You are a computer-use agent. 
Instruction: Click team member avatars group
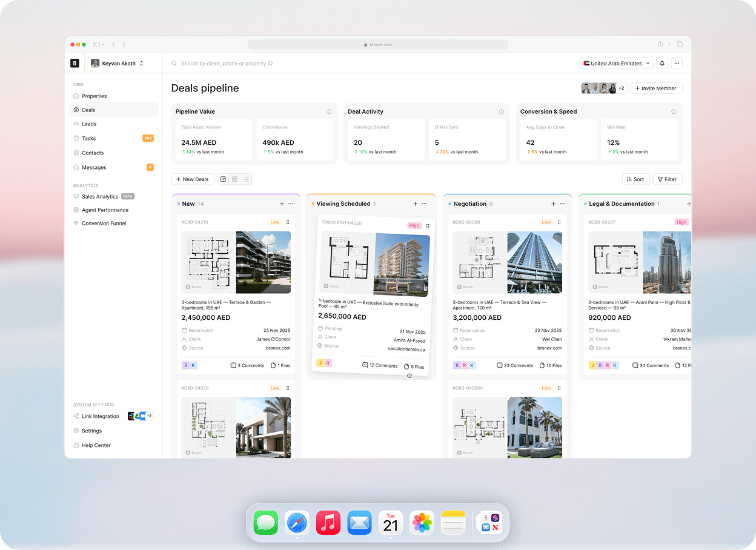point(603,88)
